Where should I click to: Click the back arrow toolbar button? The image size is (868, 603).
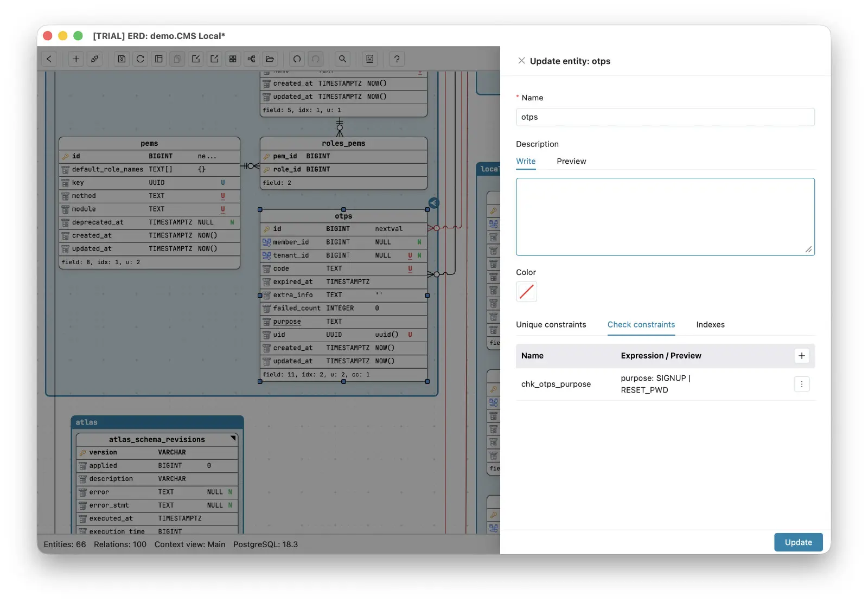(49, 59)
